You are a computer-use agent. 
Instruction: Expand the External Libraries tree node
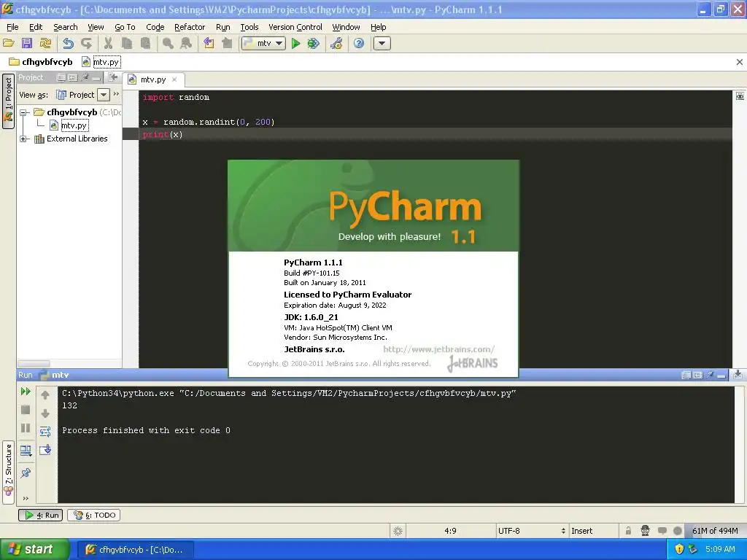pyautogui.click(x=23, y=139)
